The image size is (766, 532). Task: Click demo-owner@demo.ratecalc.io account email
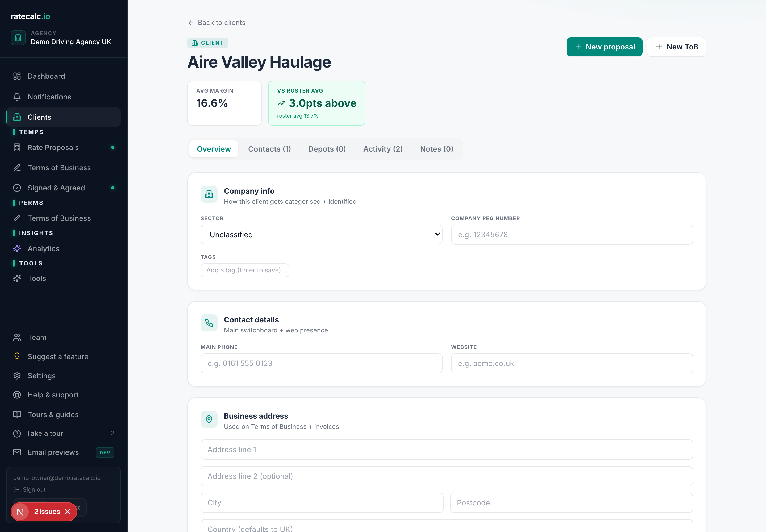click(57, 478)
